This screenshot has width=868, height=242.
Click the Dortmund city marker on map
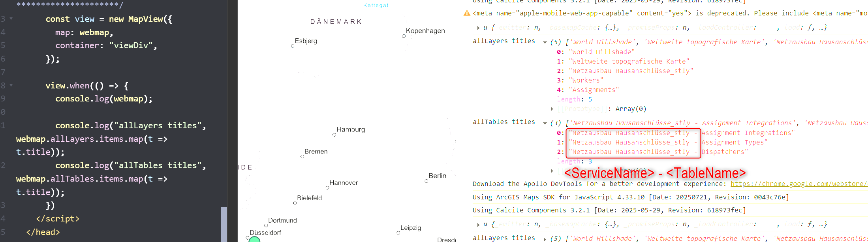coord(266,225)
